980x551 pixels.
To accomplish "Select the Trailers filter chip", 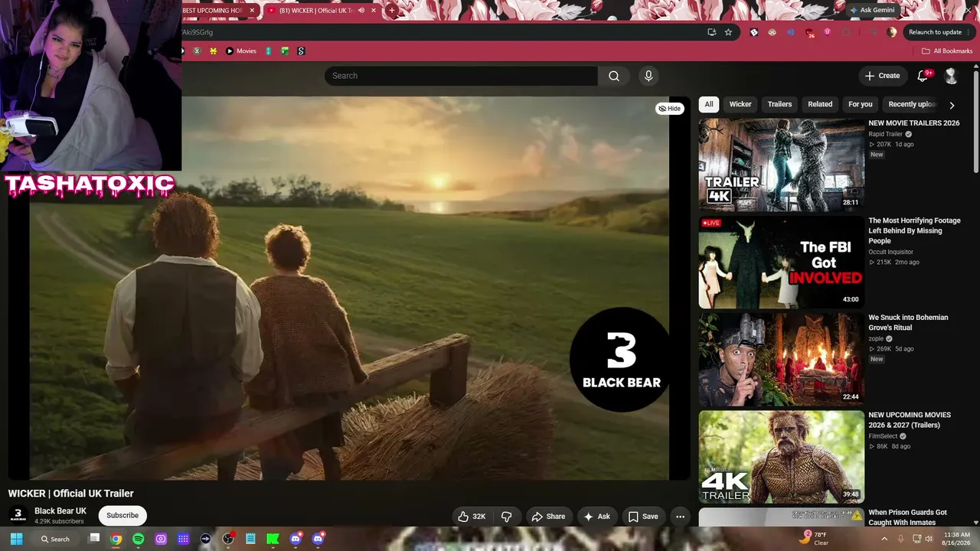I will click(779, 104).
